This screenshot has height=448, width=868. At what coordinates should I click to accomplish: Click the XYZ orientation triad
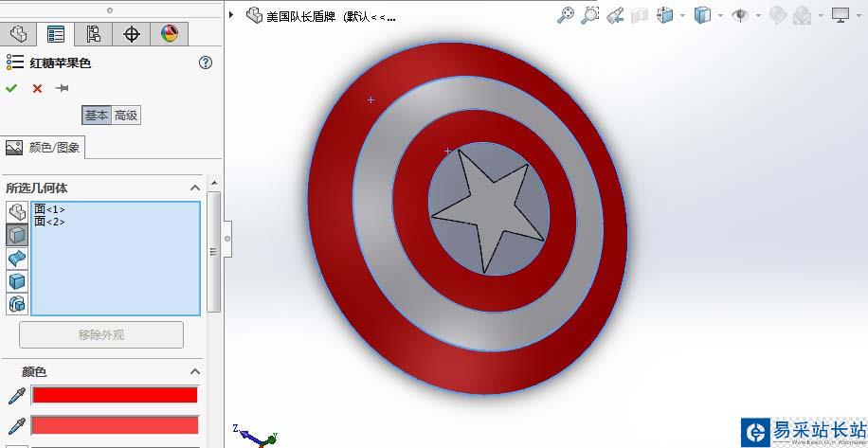pos(256,436)
